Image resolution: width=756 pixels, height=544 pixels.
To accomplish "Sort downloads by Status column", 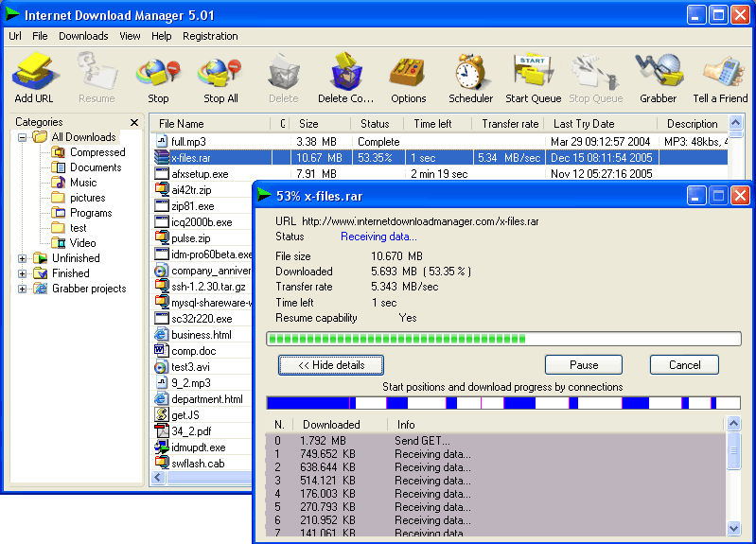I will click(377, 124).
